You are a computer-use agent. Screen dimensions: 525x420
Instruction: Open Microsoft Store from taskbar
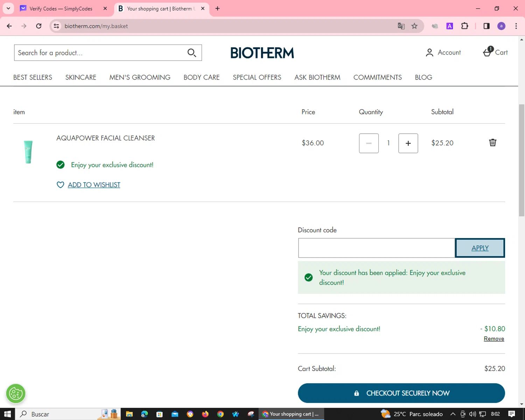[160, 414]
